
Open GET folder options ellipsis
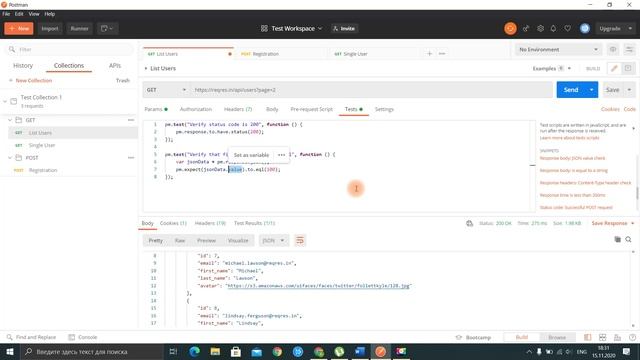tap(131, 120)
